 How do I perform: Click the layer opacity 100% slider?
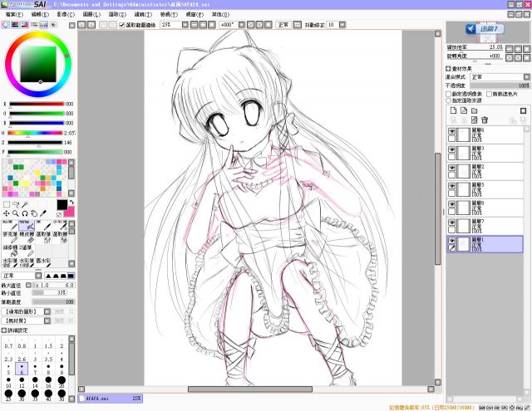(x=500, y=86)
